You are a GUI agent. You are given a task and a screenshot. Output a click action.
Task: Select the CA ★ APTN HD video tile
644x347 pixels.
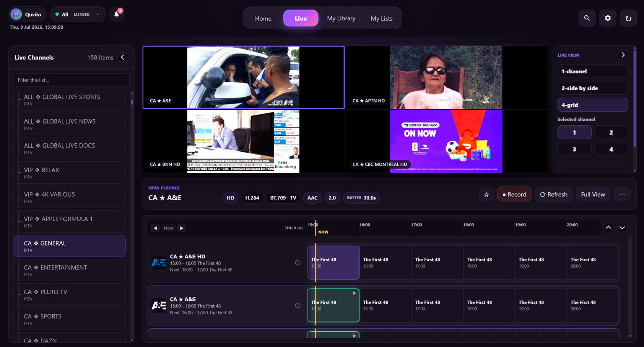(x=446, y=78)
